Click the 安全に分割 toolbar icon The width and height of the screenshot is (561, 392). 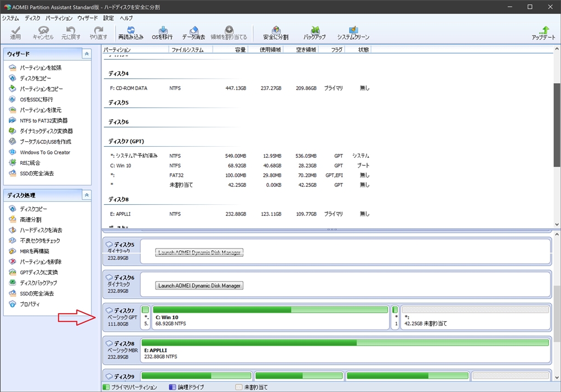click(x=276, y=32)
